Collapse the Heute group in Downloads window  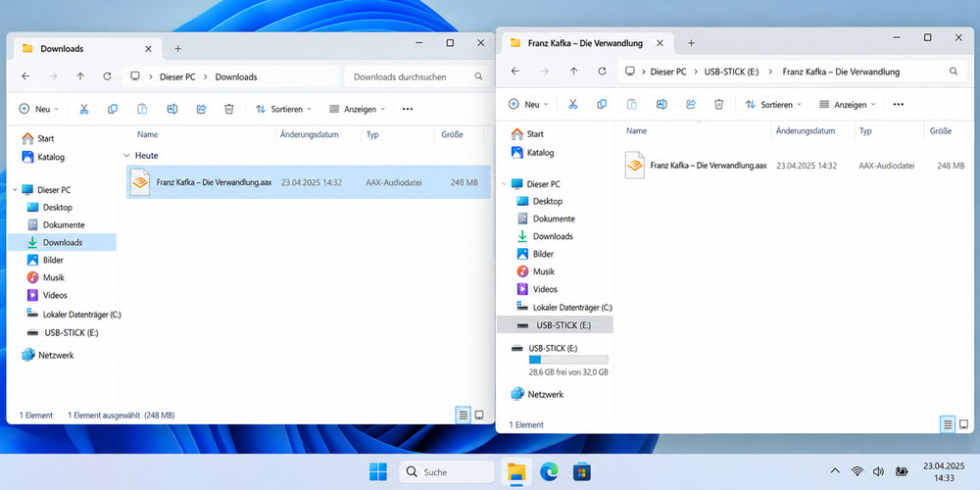tap(126, 156)
